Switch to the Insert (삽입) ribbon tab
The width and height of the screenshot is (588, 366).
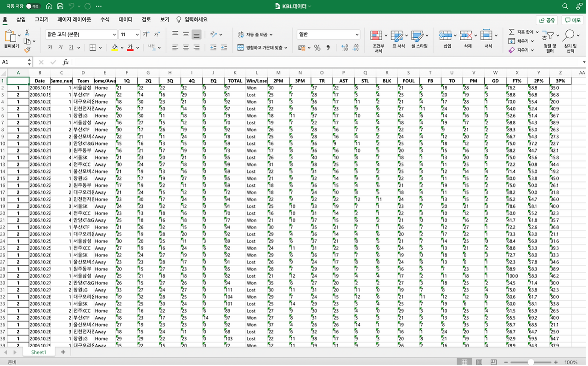(21, 20)
